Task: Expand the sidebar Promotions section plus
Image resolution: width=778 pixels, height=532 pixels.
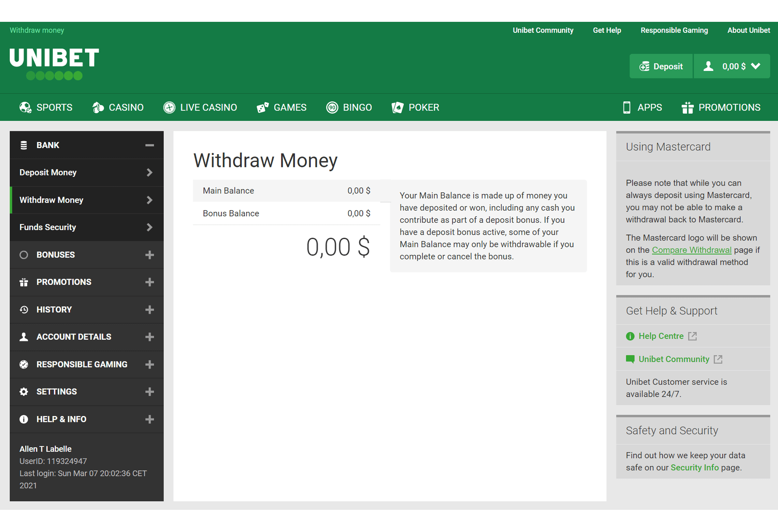Action: tap(149, 282)
